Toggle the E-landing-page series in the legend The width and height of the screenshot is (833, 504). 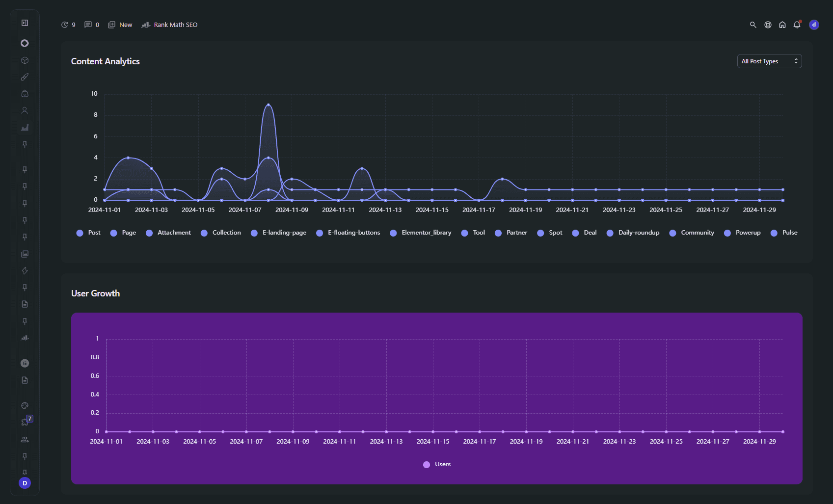278,233
